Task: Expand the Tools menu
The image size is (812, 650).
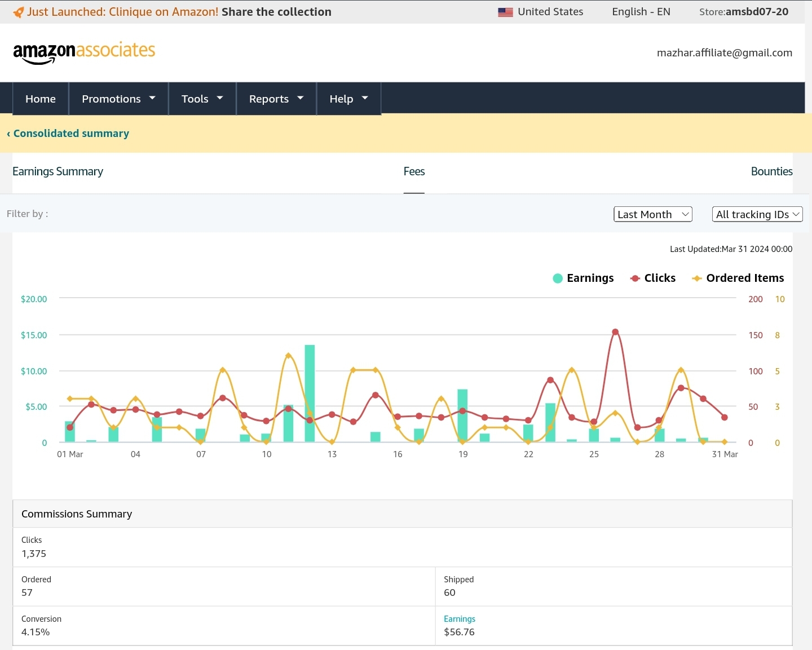Action: tap(202, 99)
